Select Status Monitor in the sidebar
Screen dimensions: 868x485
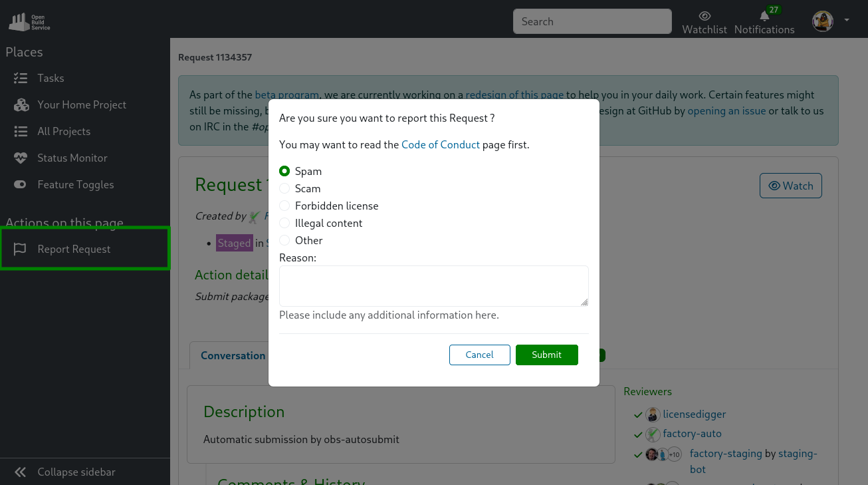click(70, 158)
